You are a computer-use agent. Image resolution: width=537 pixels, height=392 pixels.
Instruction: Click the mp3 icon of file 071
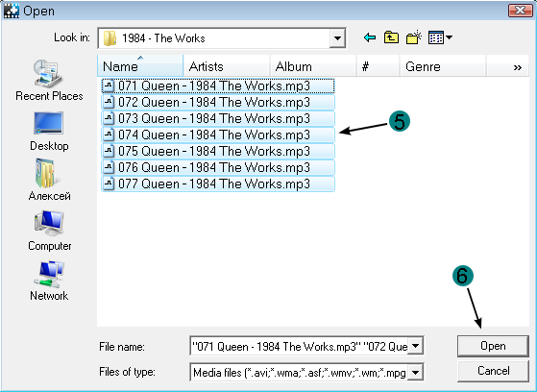[109, 86]
